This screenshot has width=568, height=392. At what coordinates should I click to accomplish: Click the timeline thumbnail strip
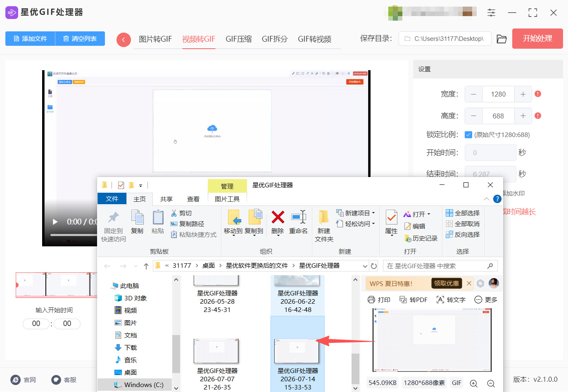coord(56,285)
